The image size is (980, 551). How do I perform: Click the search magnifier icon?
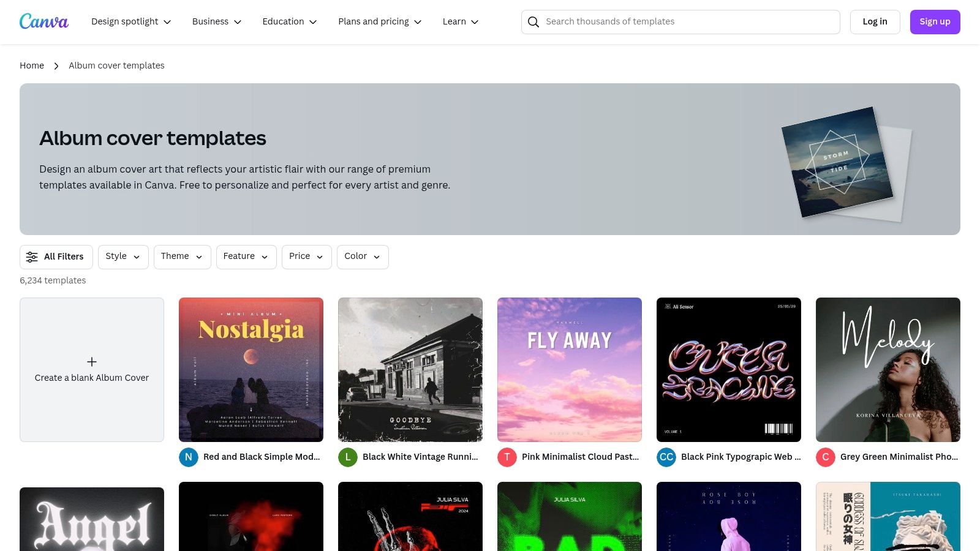click(533, 22)
